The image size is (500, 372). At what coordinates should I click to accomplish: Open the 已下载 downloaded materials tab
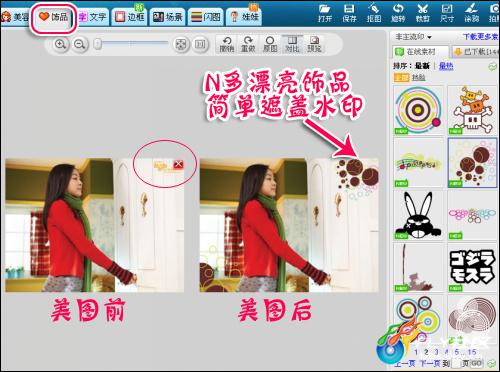point(476,52)
